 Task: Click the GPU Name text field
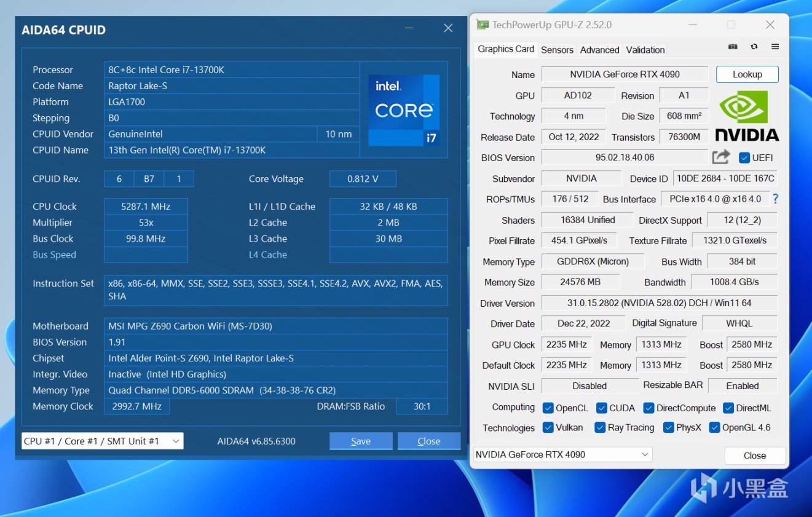click(x=625, y=74)
